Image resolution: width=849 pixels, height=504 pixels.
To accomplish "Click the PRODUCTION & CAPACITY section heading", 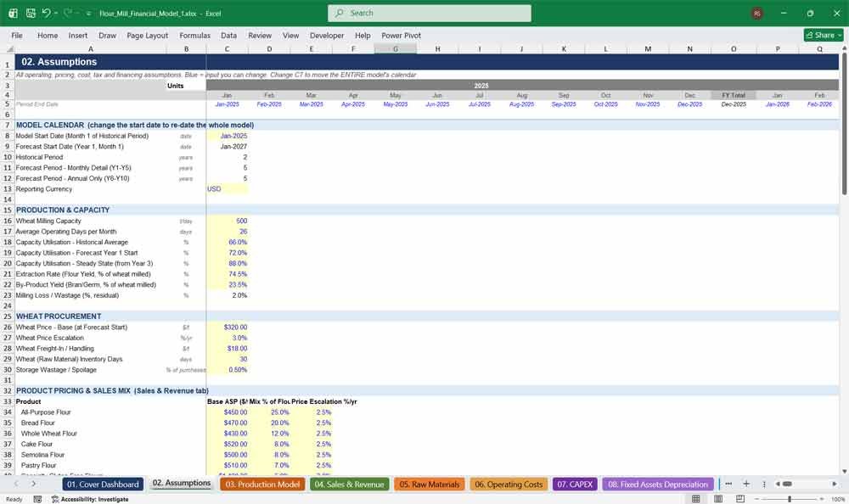I will [63, 210].
